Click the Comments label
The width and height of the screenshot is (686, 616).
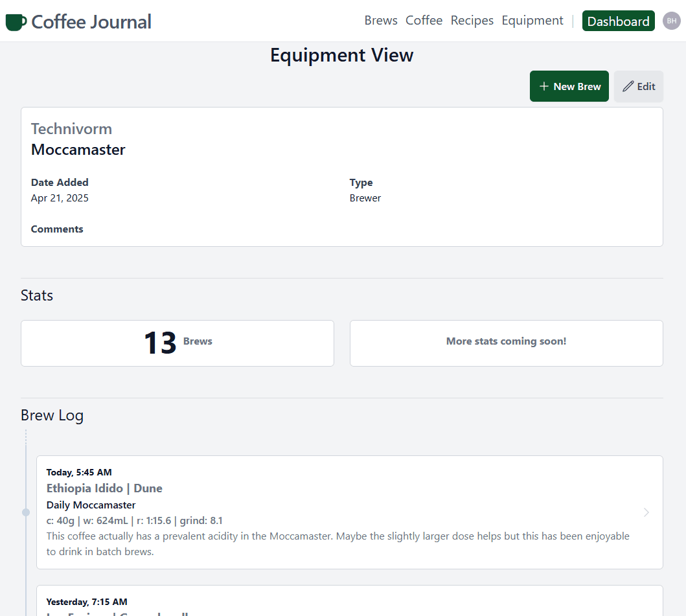[x=57, y=229]
